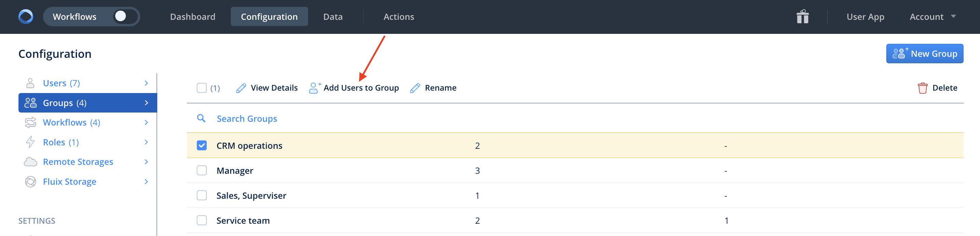
Task: Open Remote Storages cloud icon
Action: pyautogui.click(x=30, y=162)
